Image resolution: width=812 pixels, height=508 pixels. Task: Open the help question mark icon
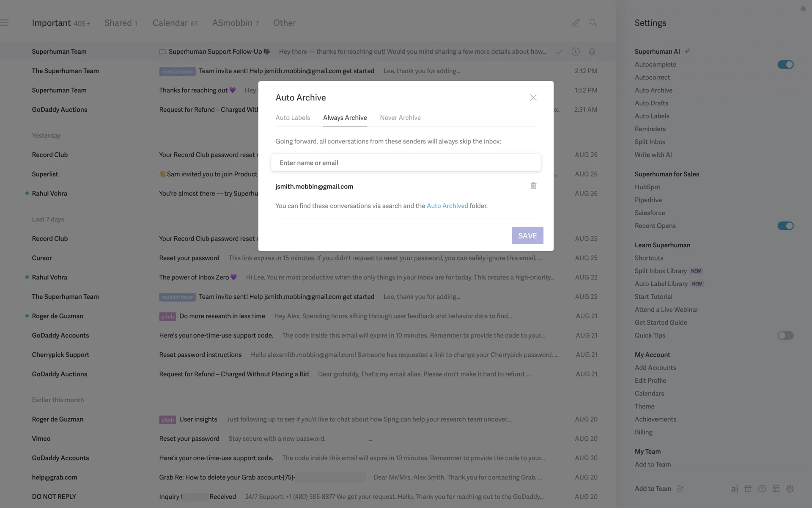762,489
